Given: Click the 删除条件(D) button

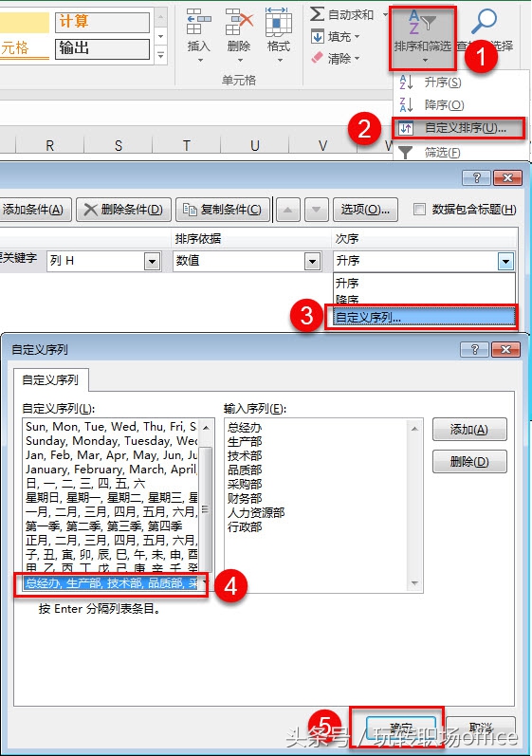Looking at the screenshot, I should pyautogui.click(x=123, y=210).
